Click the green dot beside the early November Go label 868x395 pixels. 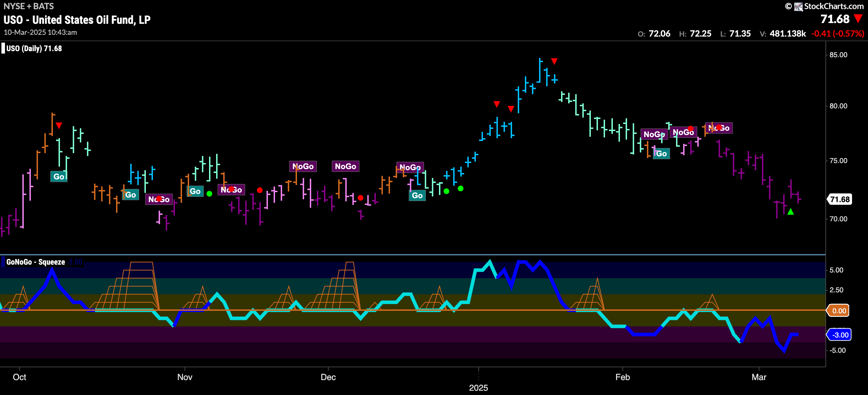click(x=209, y=194)
